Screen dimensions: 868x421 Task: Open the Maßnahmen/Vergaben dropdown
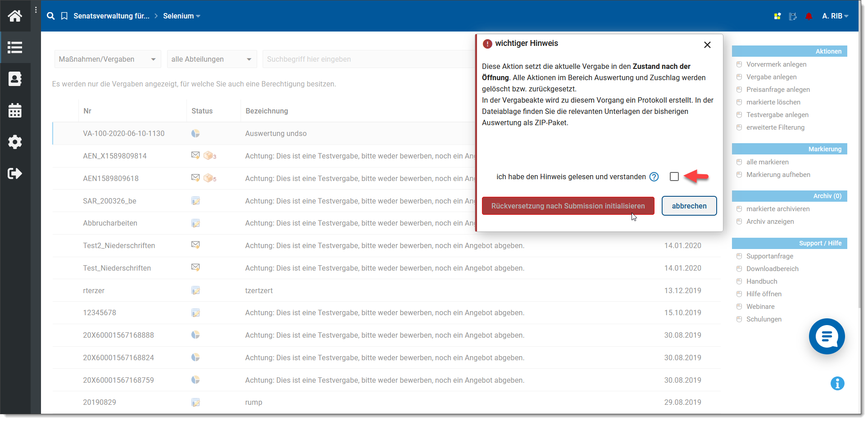108,59
